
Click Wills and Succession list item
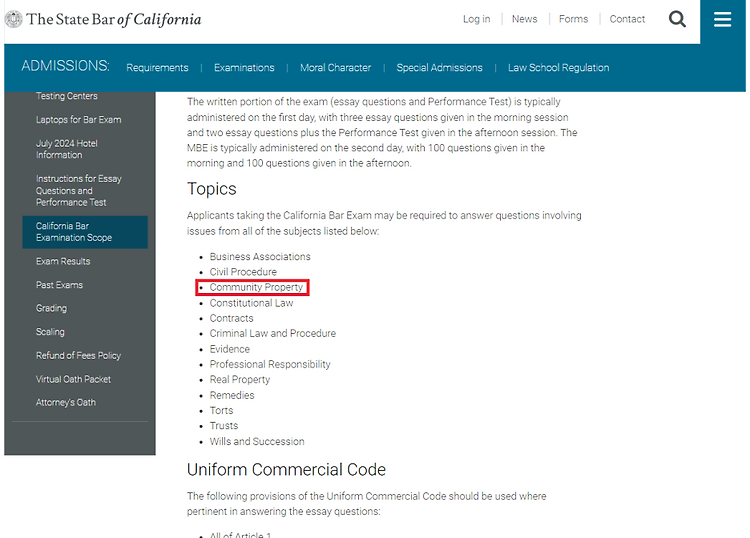(x=257, y=441)
